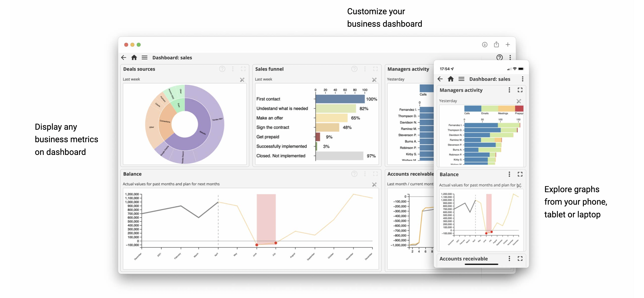Expand mobile Balance widget to fullscreen

tap(520, 174)
